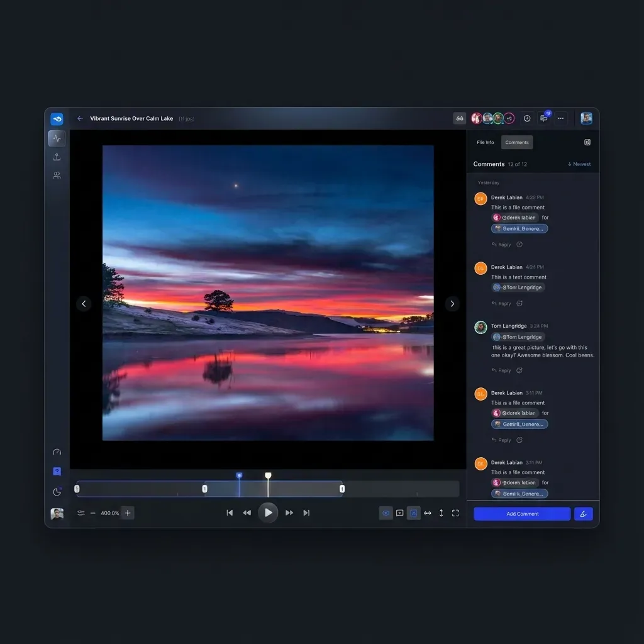Click the Add Comment button
This screenshot has height=644, width=644.
point(522,514)
